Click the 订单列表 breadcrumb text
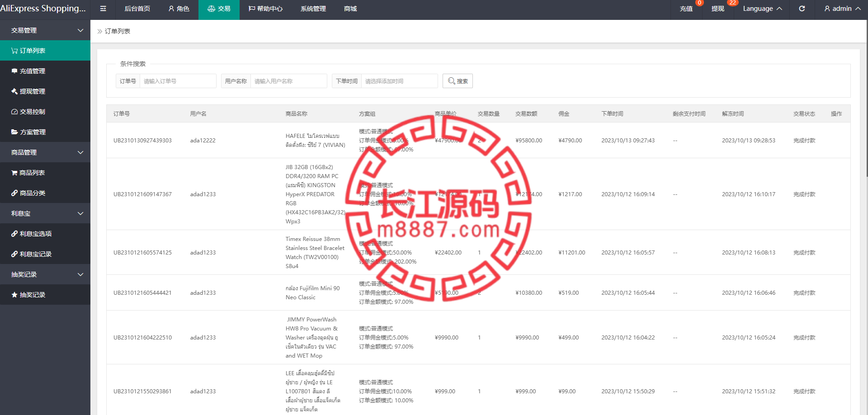 pos(118,31)
